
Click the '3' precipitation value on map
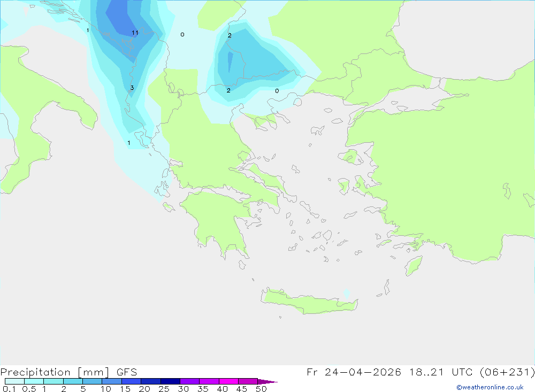coord(132,88)
